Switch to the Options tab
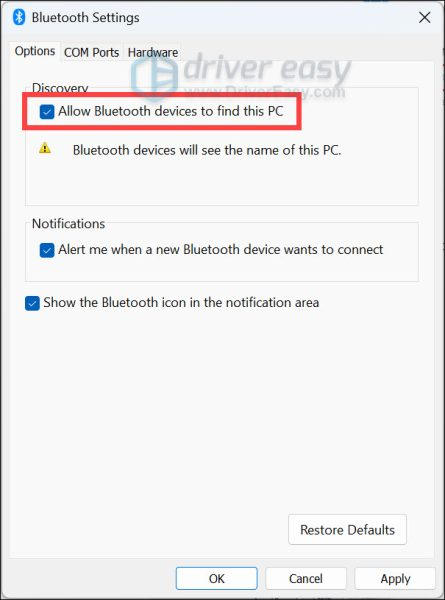This screenshot has height=600, width=445. [x=35, y=51]
